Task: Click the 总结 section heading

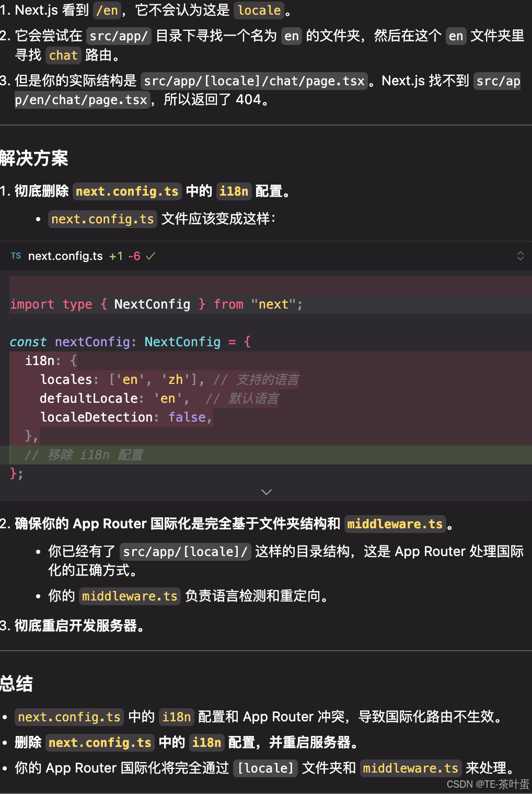Action: point(16,684)
